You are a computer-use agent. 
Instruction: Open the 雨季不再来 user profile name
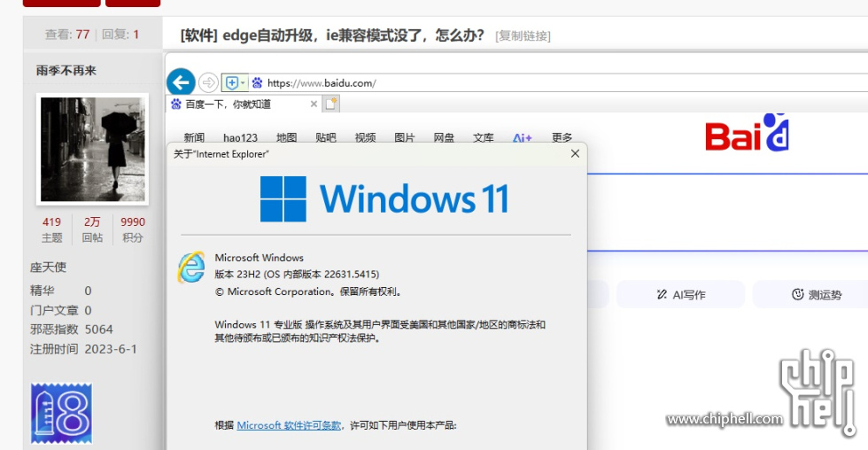click(66, 70)
